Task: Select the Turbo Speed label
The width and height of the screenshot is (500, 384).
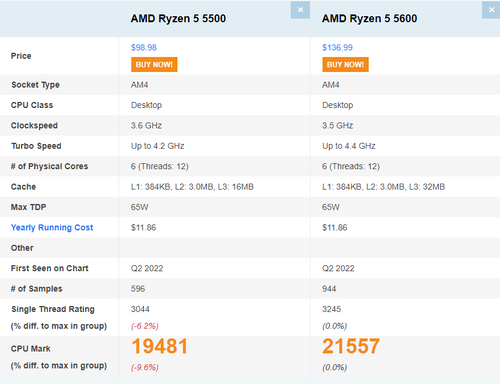Action: pyautogui.click(x=36, y=146)
